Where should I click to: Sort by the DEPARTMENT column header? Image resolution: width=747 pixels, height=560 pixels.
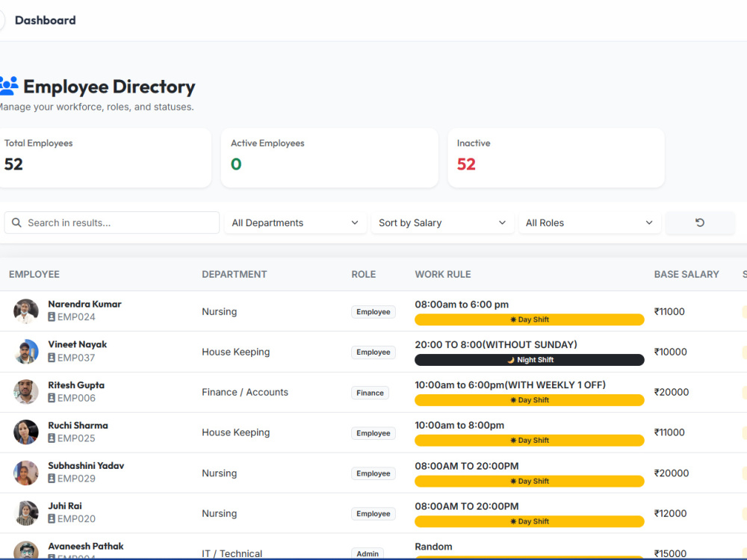click(x=235, y=274)
